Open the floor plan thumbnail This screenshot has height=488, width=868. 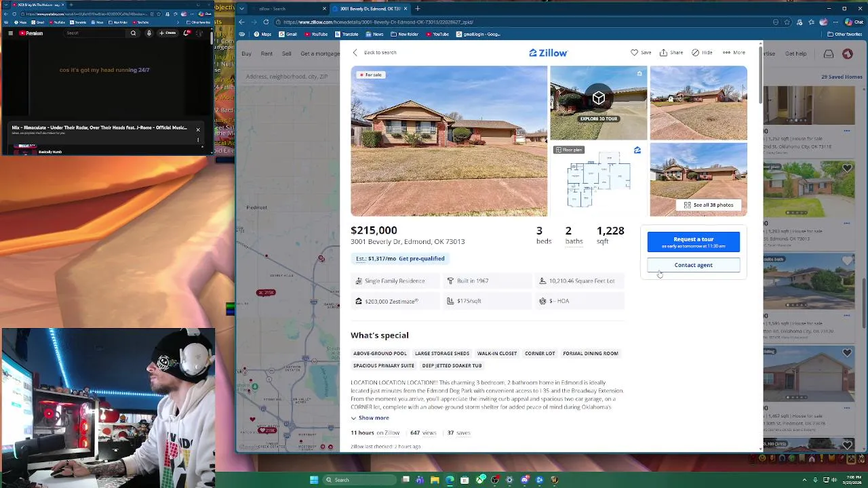click(x=598, y=180)
